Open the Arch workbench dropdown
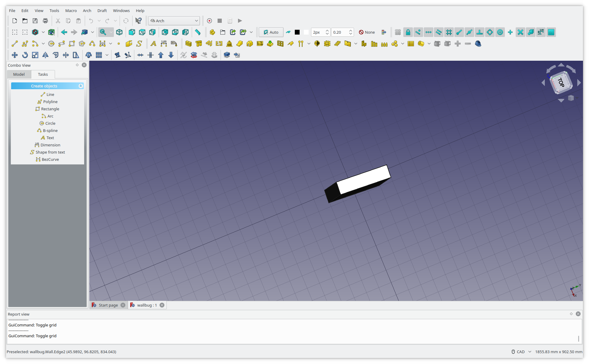Screen dimensions: 589x364 coord(174,21)
